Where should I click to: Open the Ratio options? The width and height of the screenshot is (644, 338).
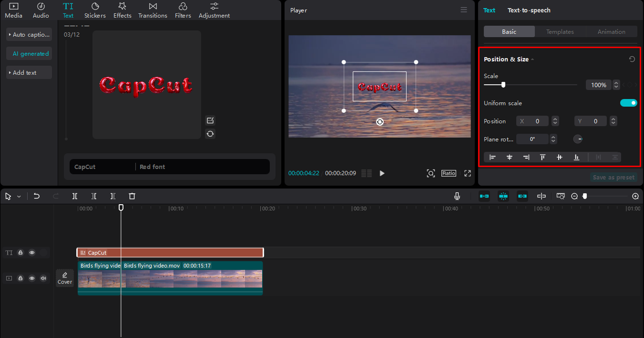coord(449,173)
